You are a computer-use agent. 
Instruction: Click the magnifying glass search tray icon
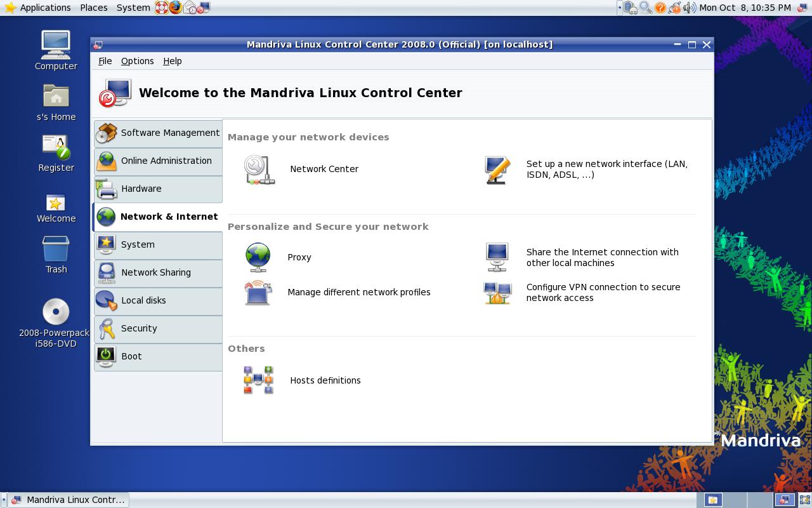[646, 8]
